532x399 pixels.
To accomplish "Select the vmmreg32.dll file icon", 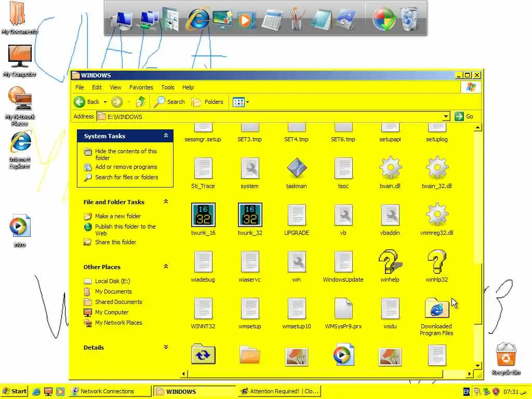I will coord(437,214).
